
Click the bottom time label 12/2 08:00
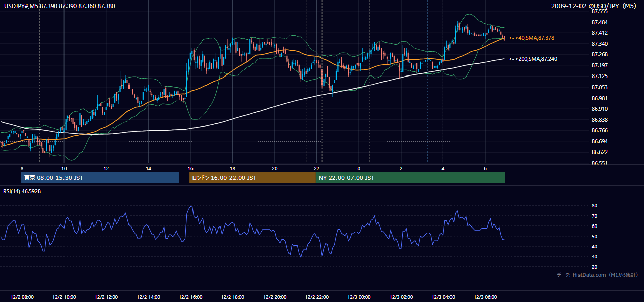click(x=22, y=297)
